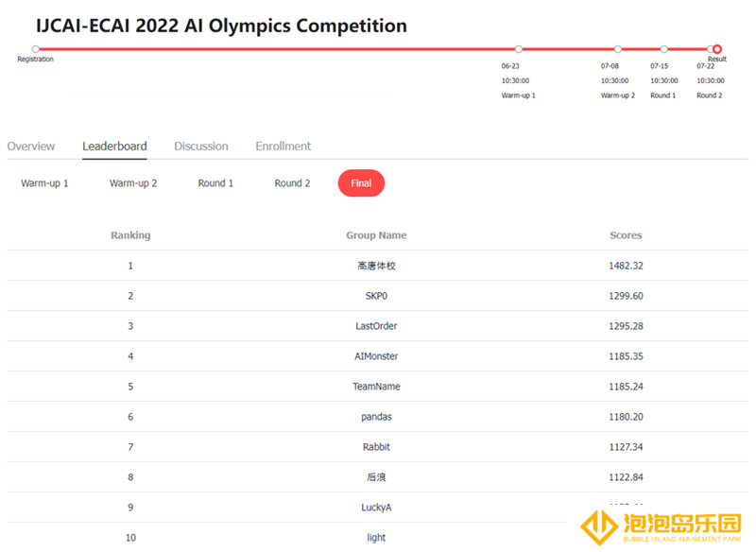Open the LastOrder team entry
The image size is (756, 552).
[376, 326]
